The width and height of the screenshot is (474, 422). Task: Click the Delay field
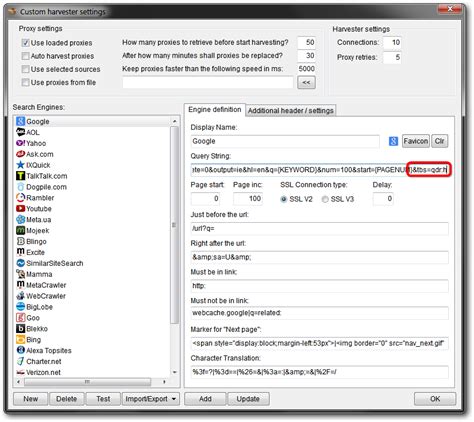(x=383, y=199)
